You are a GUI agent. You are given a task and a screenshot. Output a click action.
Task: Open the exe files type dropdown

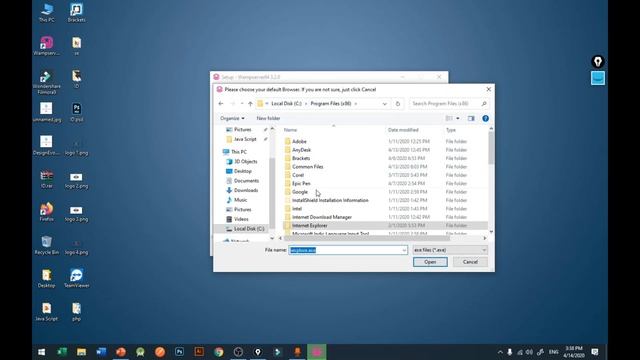tap(450, 250)
